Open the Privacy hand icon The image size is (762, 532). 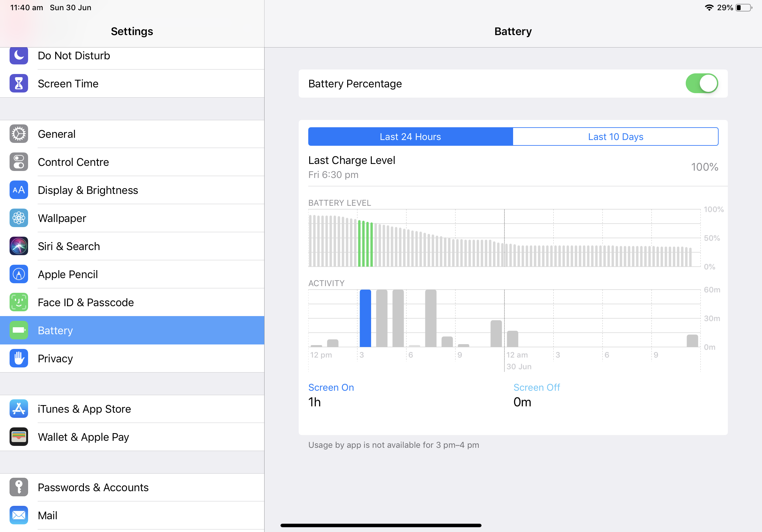tap(19, 358)
